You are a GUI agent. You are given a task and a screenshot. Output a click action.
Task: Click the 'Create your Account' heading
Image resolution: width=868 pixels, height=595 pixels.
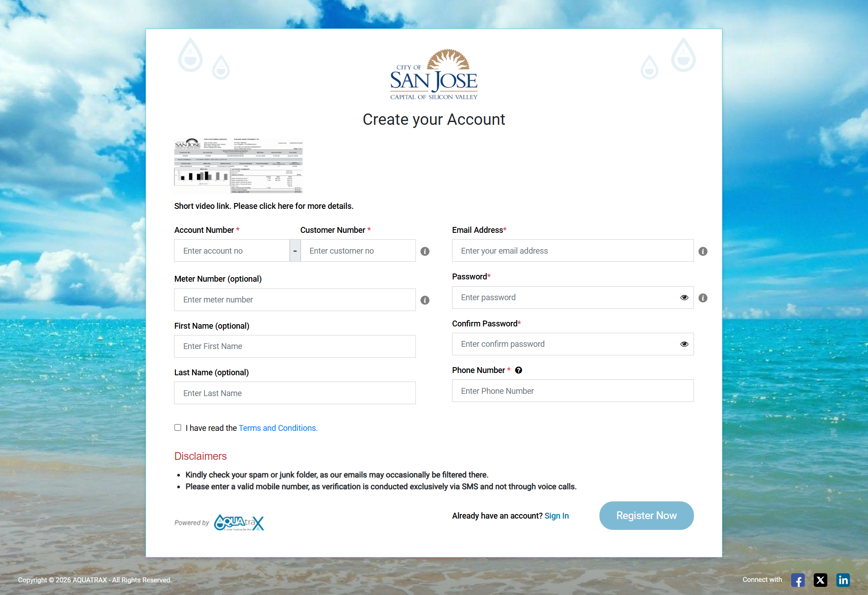tap(434, 119)
